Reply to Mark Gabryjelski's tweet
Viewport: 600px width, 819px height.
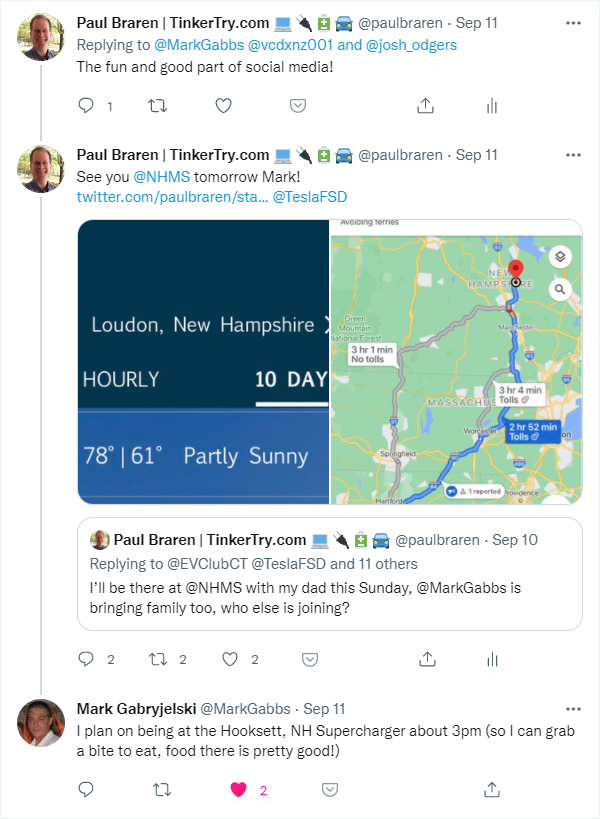pyautogui.click(x=86, y=789)
